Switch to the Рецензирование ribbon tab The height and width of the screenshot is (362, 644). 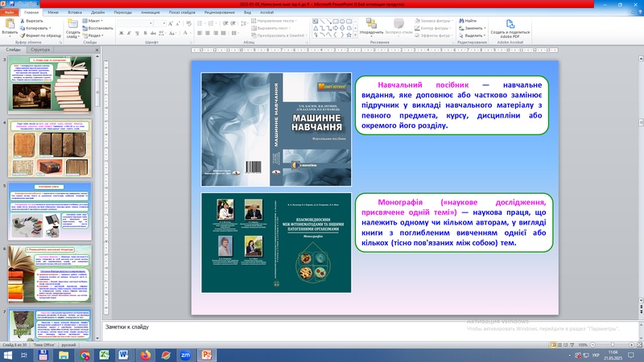(x=219, y=12)
